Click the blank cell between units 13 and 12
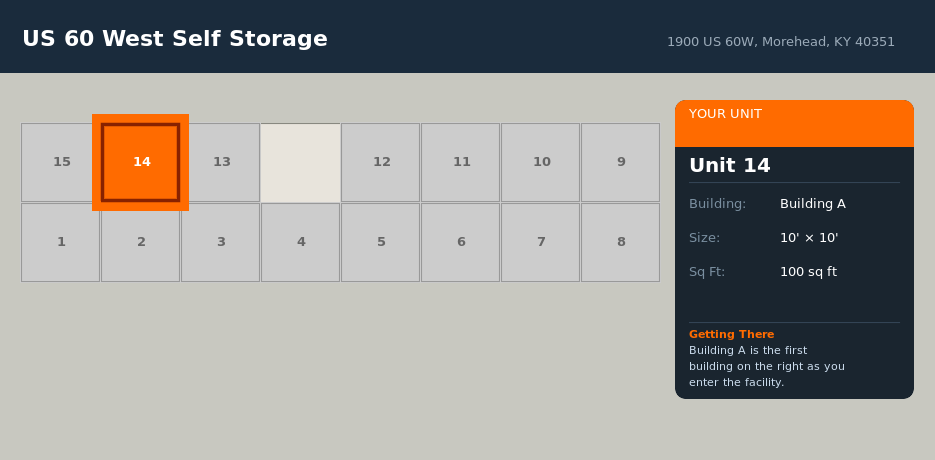 pyautogui.click(x=300, y=162)
